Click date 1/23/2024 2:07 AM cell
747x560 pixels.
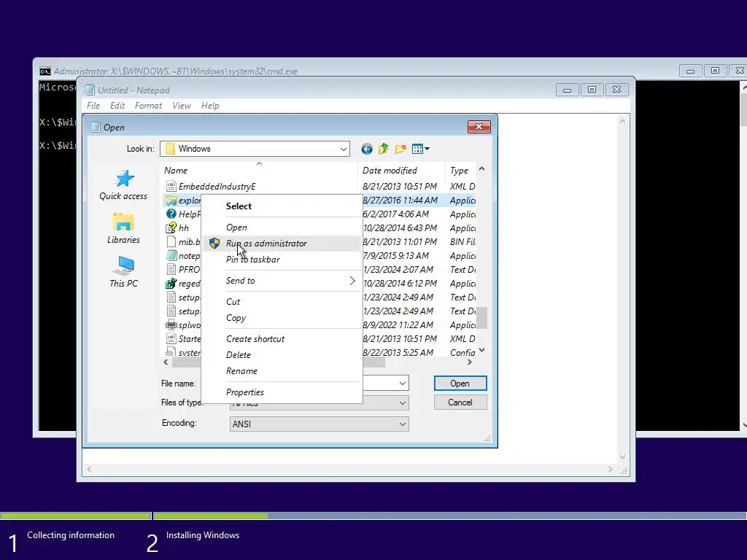point(398,270)
